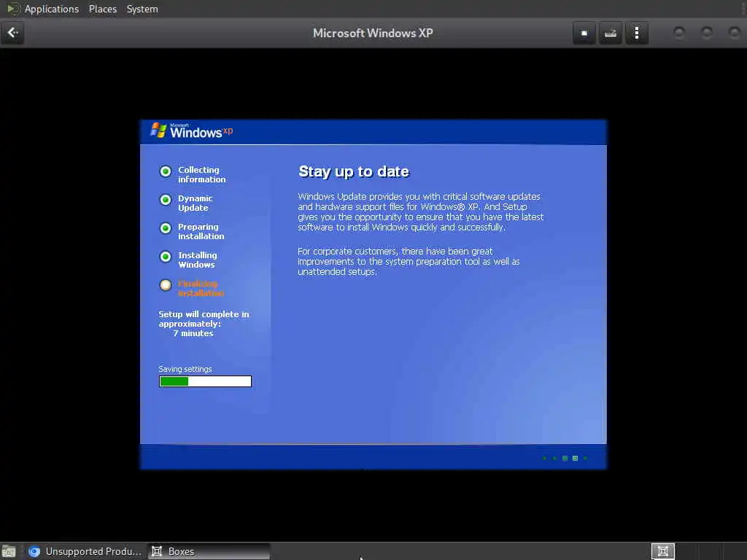Click the Boxes tray icon at bottom right
Image resolution: width=747 pixels, height=560 pixels.
(662, 551)
